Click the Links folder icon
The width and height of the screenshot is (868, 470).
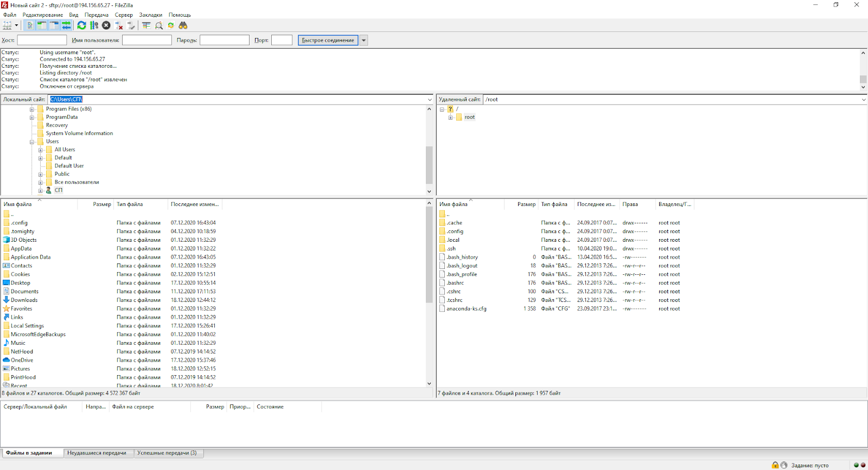click(x=7, y=317)
